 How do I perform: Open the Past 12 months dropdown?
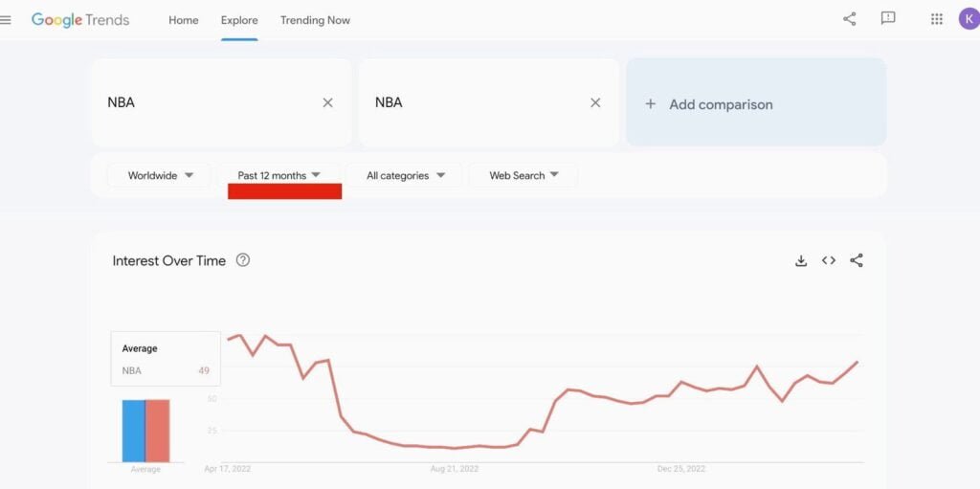click(x=278, y=176)
